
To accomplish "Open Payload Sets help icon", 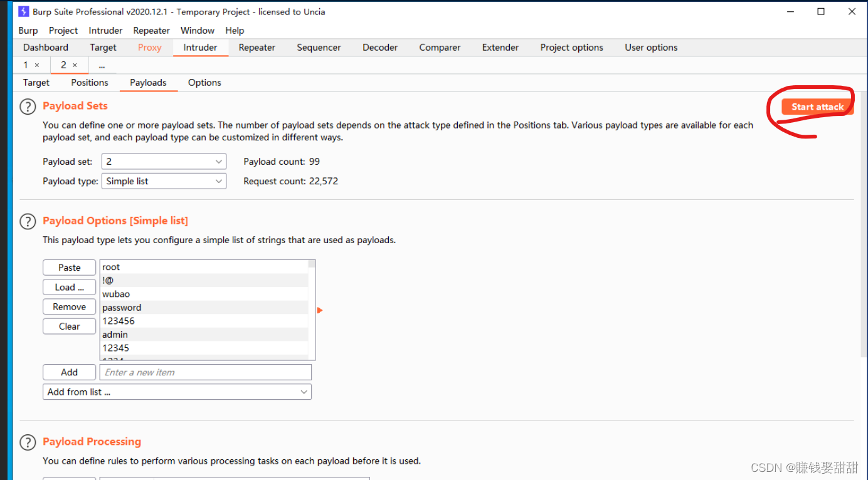I will pos(28,107).
